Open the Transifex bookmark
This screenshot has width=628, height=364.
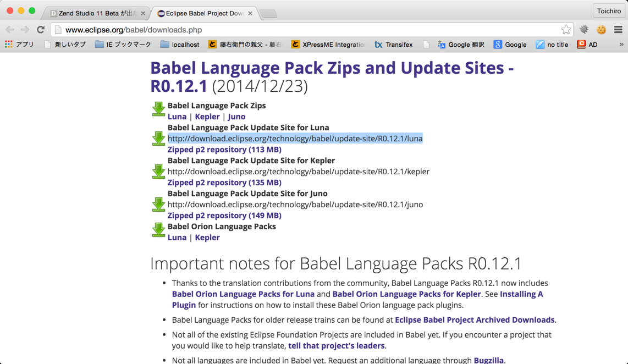[393, 45]
